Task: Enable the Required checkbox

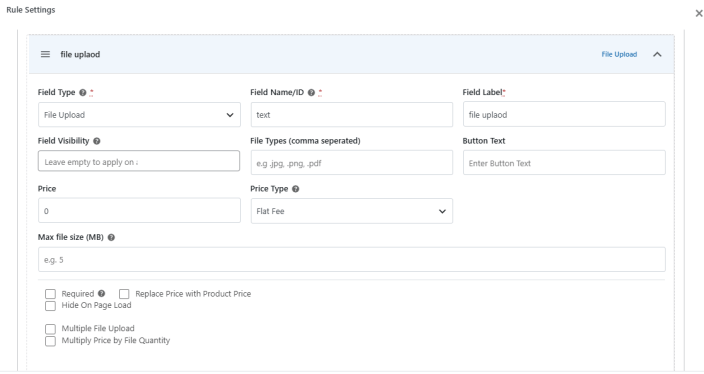Action: 50,294
